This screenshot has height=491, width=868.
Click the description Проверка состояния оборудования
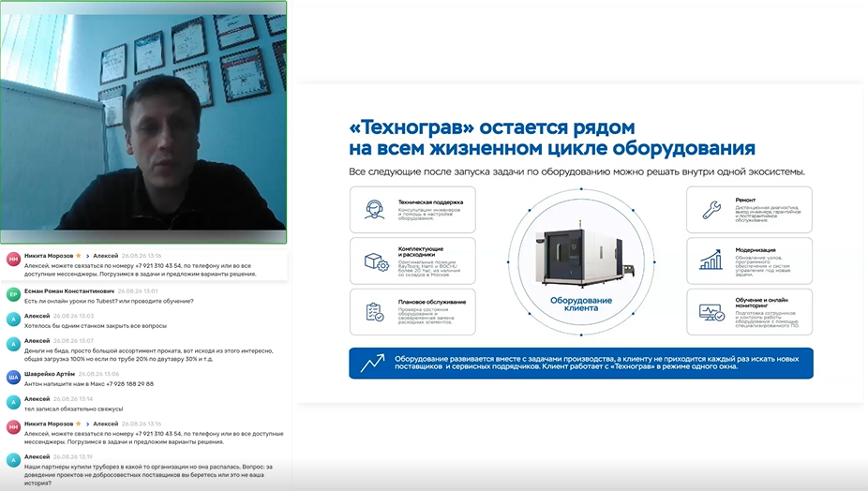(x=427, y=316)
